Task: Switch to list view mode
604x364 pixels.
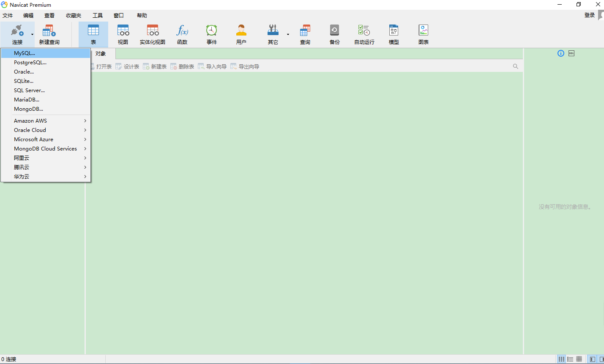Action: point(570,359)
